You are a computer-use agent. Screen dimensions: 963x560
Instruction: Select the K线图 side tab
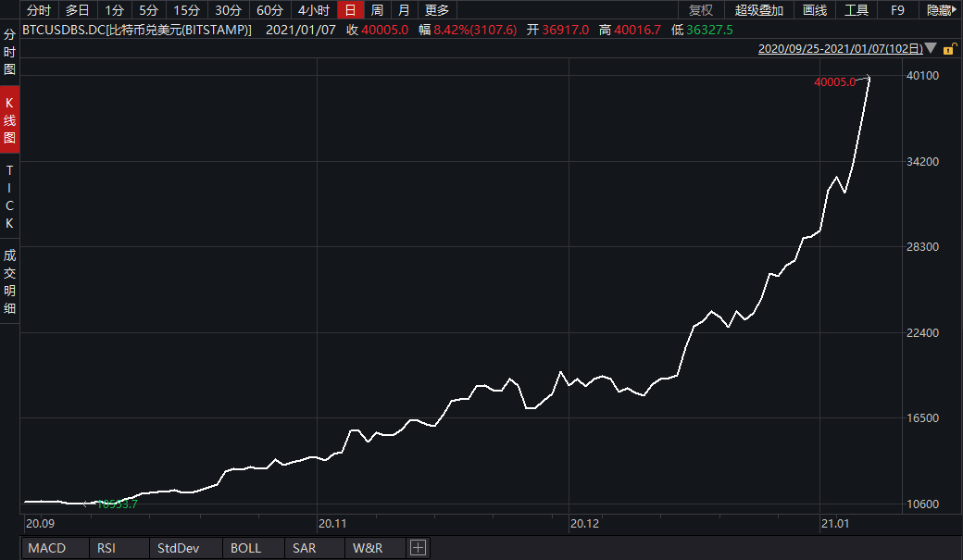click(x=9, y=119)
